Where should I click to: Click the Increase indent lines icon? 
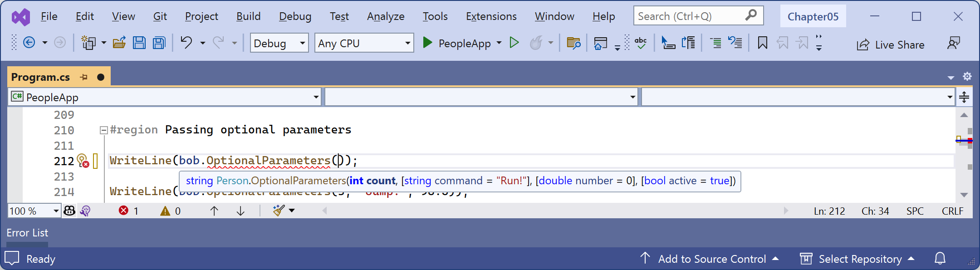[x=715, y=43]
